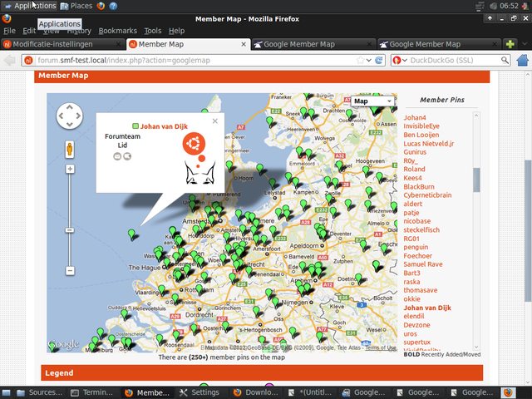Click the first small profile icon under Lid
The height and width of the screenshot is (399, 532).
click(117, 156)
